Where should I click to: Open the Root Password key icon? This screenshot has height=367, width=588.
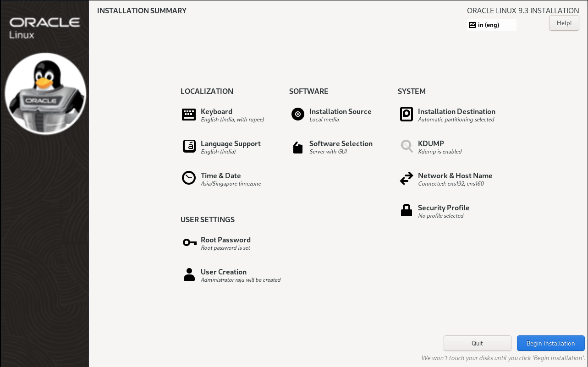[189, 242]
